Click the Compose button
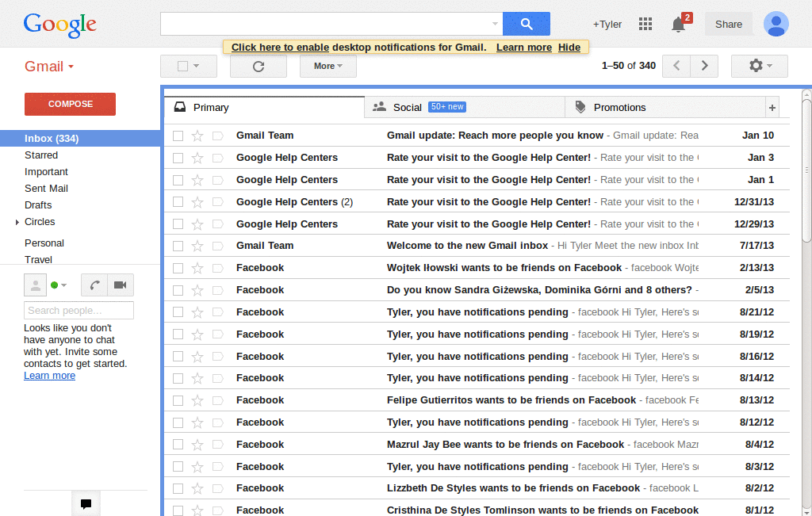This screenshot has height=516, width=812. pyautogui.click(x=70, y=104)
